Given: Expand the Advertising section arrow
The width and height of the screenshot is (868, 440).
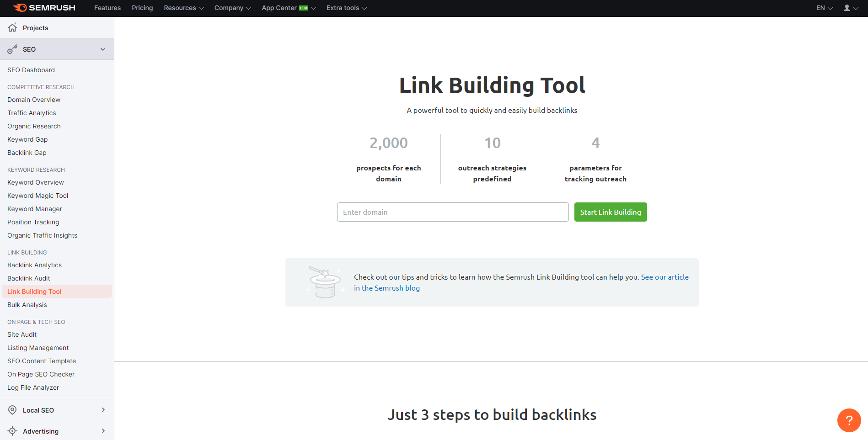Looking at the screenshot, I should pos(103,431).
